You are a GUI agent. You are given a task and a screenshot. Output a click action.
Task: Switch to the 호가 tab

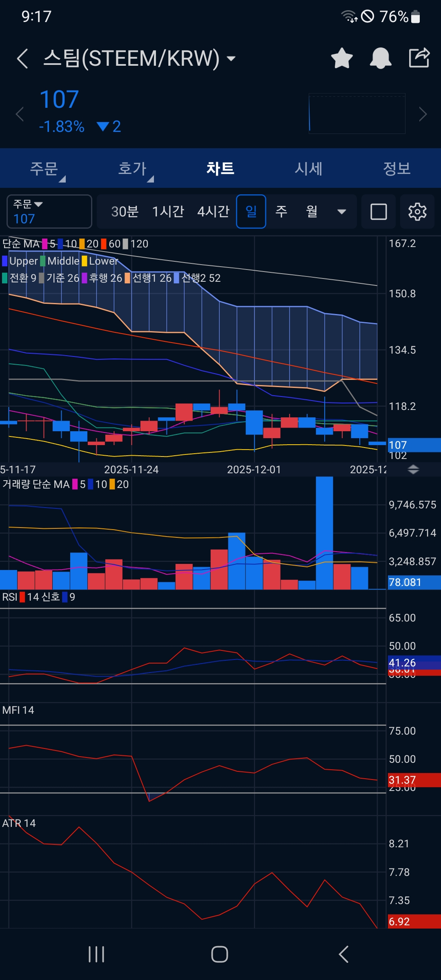click(132, 168)
